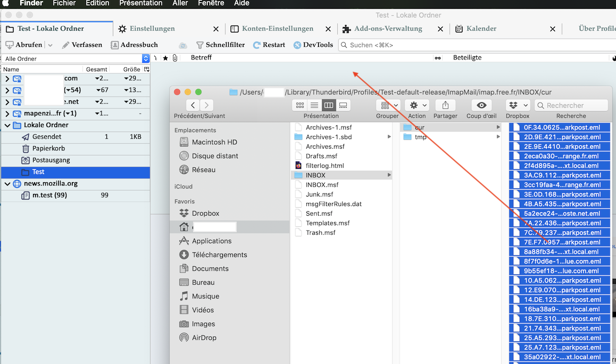
Task: Select Réseau in Finder sidebar
Action: (x=204, y=170)
